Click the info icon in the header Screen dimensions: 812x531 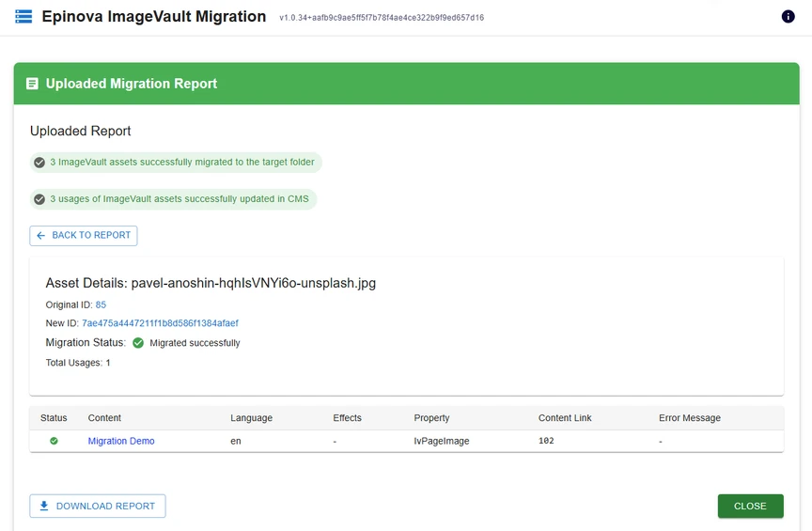[788, 17]
